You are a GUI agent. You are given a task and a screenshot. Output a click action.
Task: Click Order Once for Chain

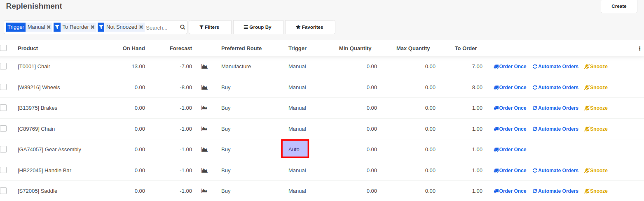click(510, 129)
